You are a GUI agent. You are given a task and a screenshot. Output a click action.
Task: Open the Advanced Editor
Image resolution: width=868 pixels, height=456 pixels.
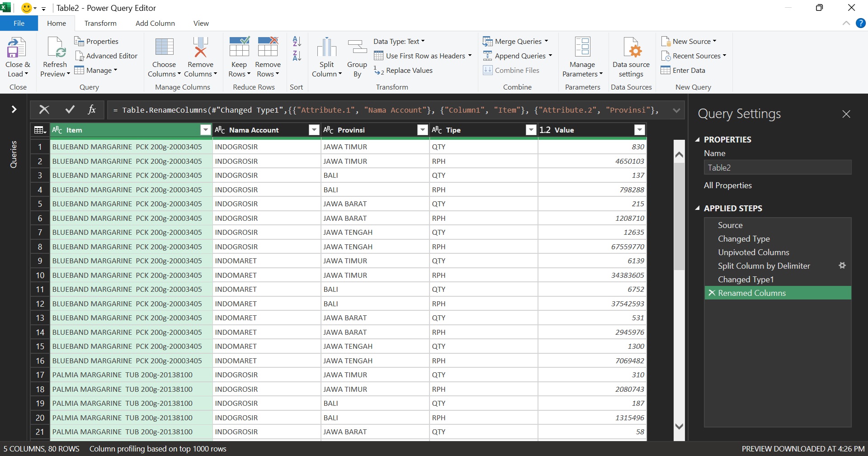click(x=106, y=56)
